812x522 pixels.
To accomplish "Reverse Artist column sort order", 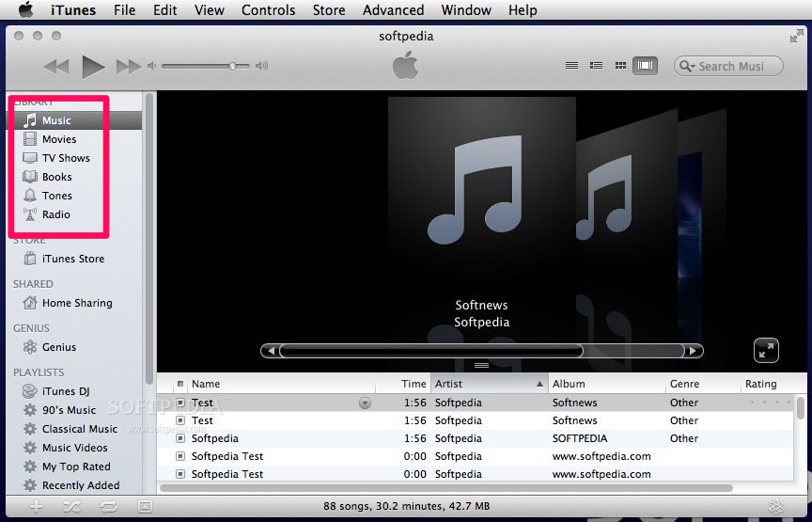I will pos(490,384).
